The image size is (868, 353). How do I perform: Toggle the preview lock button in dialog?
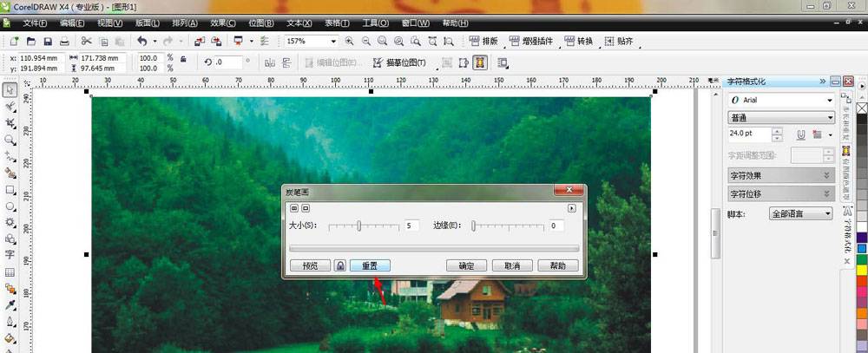(x=340, y=265)
